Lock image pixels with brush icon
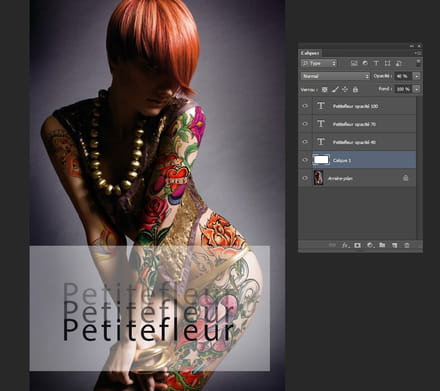 [335, 89]
